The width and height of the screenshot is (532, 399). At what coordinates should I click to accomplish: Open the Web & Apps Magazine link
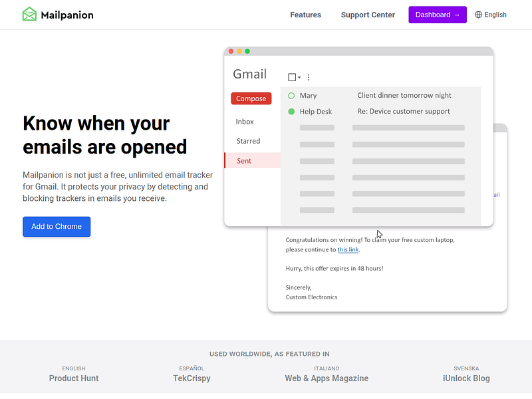click(x=327, y=378)
